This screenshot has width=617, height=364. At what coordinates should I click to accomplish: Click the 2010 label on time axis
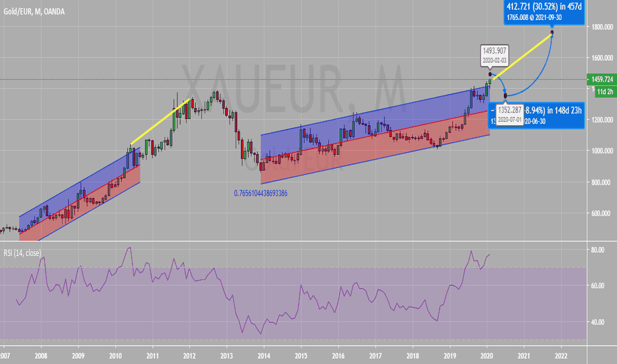point(115,356)
